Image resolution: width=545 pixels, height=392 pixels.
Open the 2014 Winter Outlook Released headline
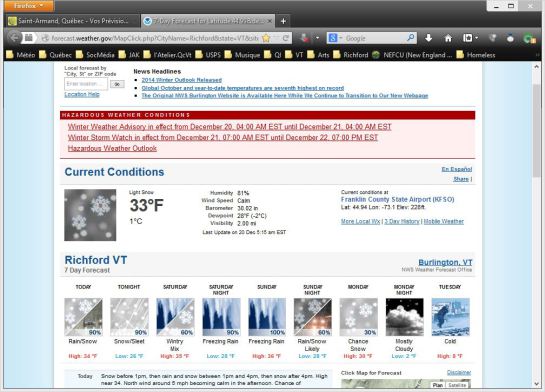(181, 80)
